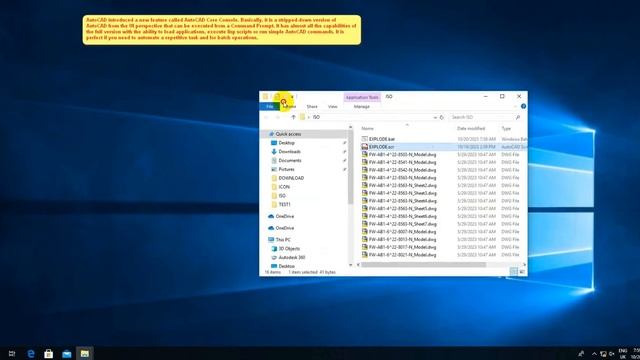
Task: Open Downloads in navigation pane
Action: (x=289, y=152)
